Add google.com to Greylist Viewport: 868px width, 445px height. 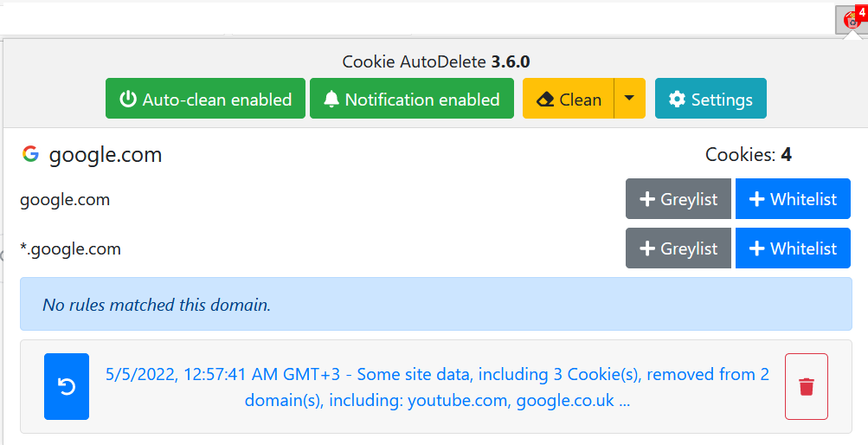pyautogui.click(x=678, y=199)
